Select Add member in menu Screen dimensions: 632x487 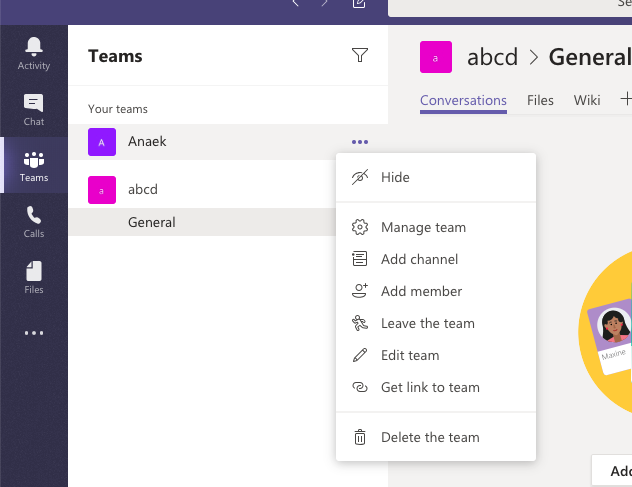click(436, 291)
